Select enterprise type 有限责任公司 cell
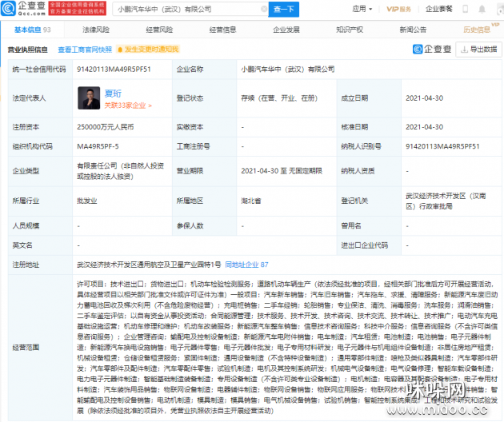 [x=121, y=171]
